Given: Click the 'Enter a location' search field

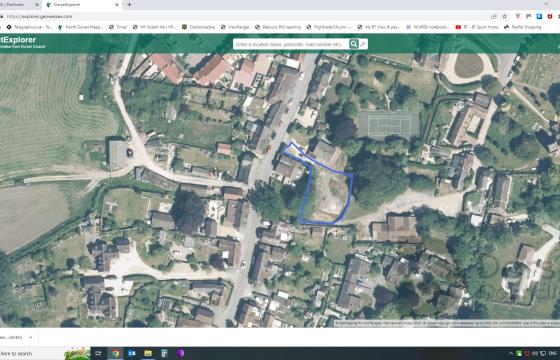Looking at the screenshot, I should pos(291,44).
